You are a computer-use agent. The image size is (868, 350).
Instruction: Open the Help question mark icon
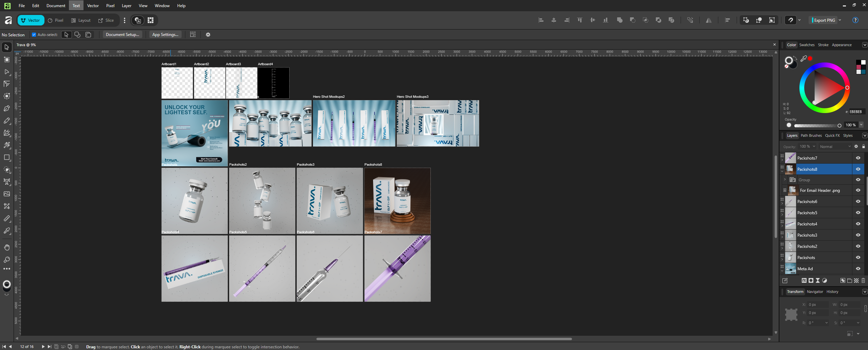pos(855,20)
